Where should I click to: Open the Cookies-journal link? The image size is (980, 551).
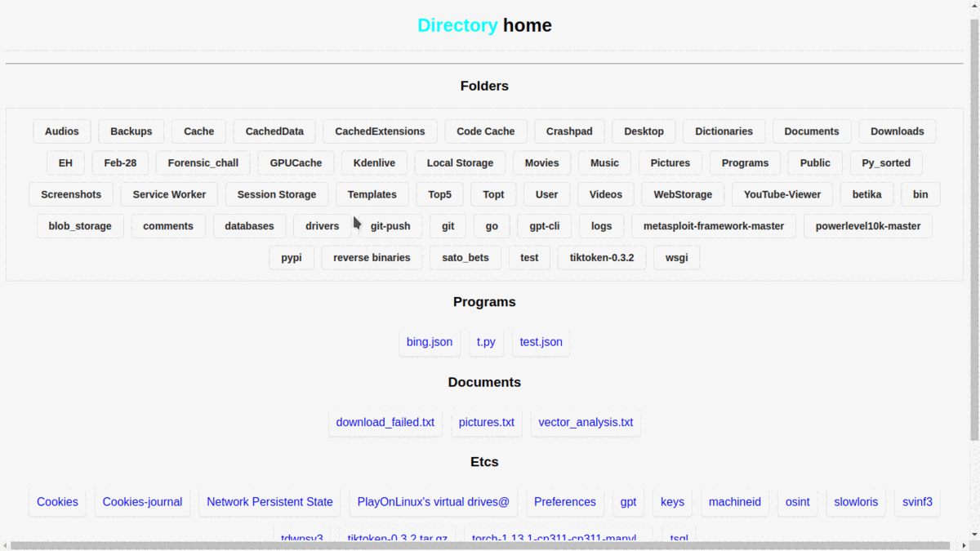click(142, 502)
